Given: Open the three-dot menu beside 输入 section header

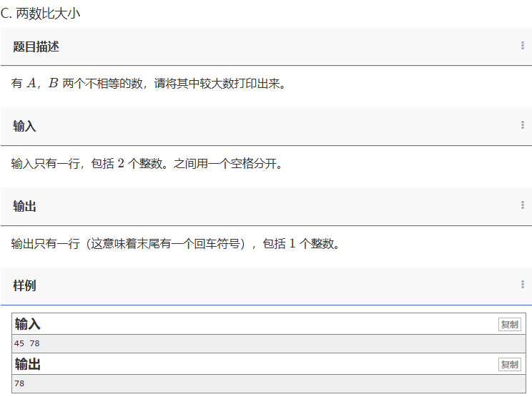Looking at the screenshot, I should click(523, 125).
